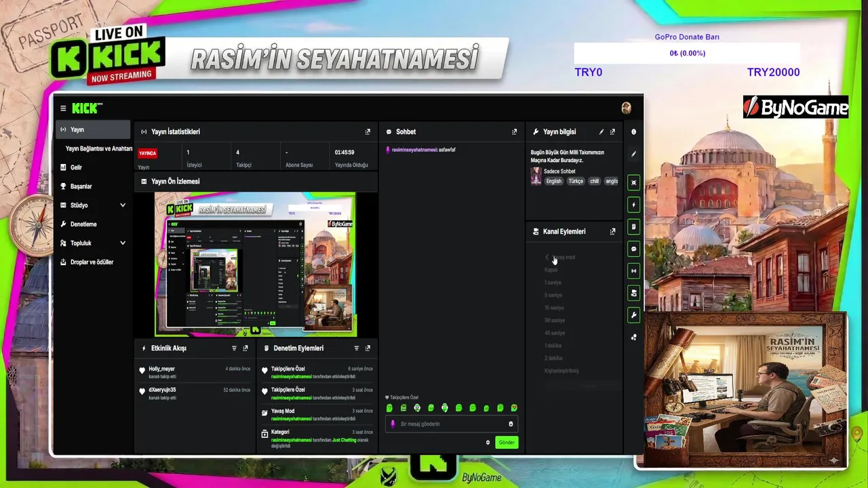The width and height of the screenshot is (868, 488).
Task: Open chat settings gear icon
Action: (x=488, y=443)
